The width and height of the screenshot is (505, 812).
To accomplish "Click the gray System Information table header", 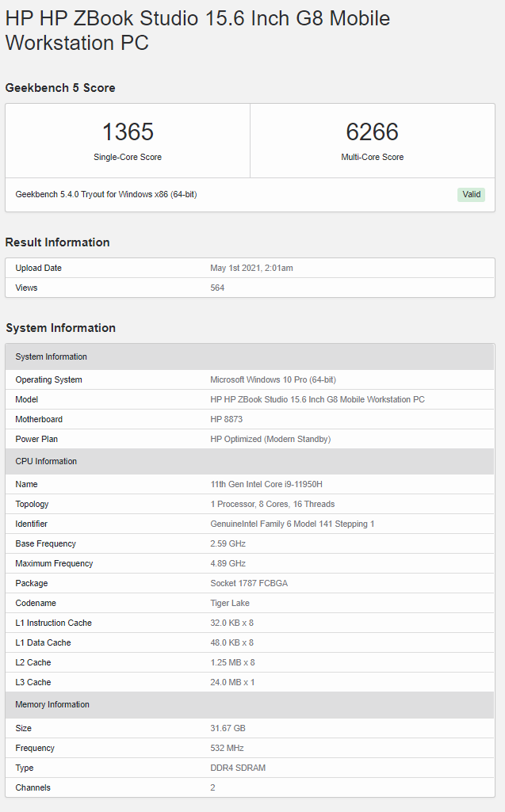I will pyautogui.click(x=250, y=356).
